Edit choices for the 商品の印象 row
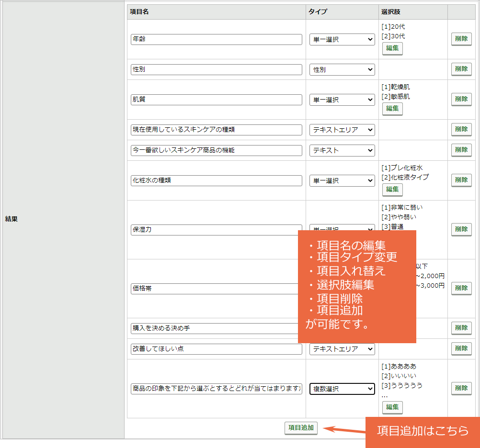The height and width of the screenshot is (448, 480). 392,407
